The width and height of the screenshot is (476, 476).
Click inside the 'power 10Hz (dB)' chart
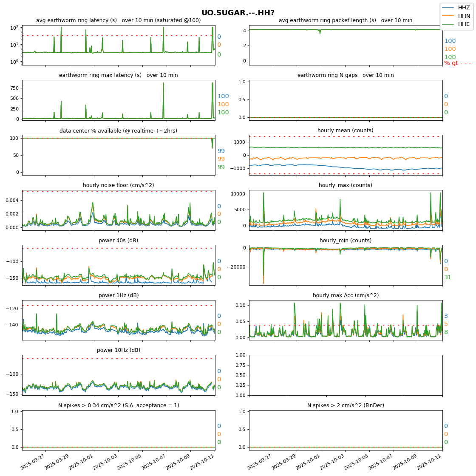(118, 375)
